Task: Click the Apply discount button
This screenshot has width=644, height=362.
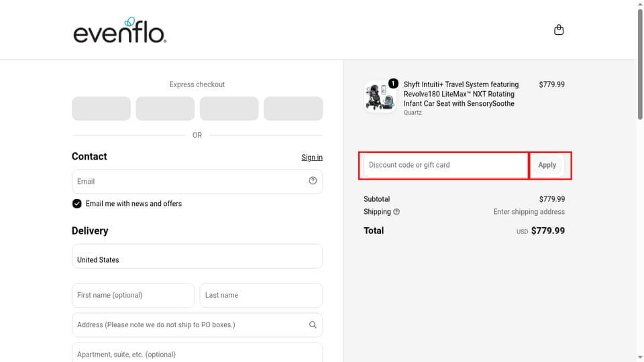Action: (547, 165)
